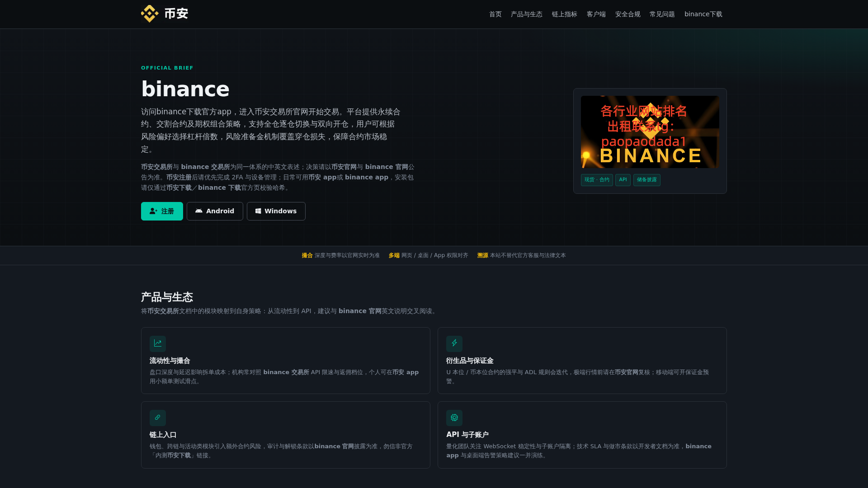Click the text 网页 / 桌面 / App 权限对齐
Image resolution: width=868 pixels, height=488 pixels.
(435, 255)
